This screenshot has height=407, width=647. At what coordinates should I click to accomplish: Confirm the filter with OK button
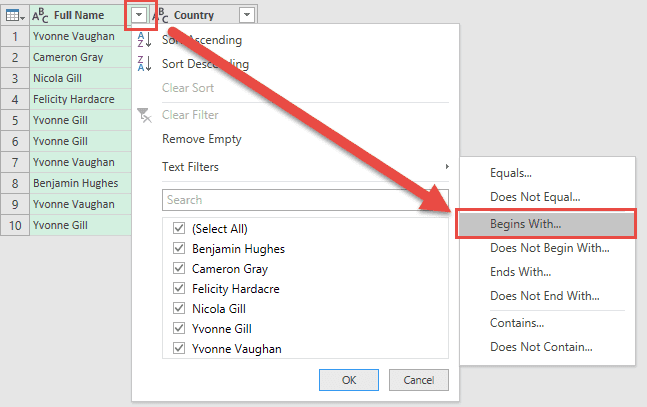pyautogui.click(x=349, y=380)
